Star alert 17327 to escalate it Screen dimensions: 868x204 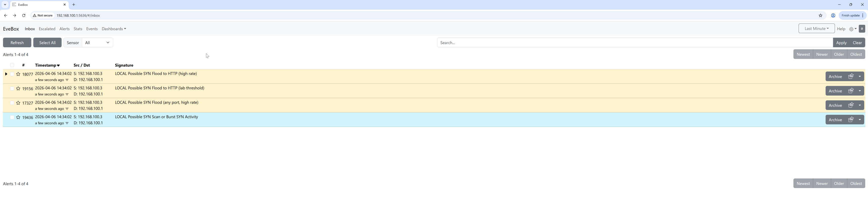point(18,103)
